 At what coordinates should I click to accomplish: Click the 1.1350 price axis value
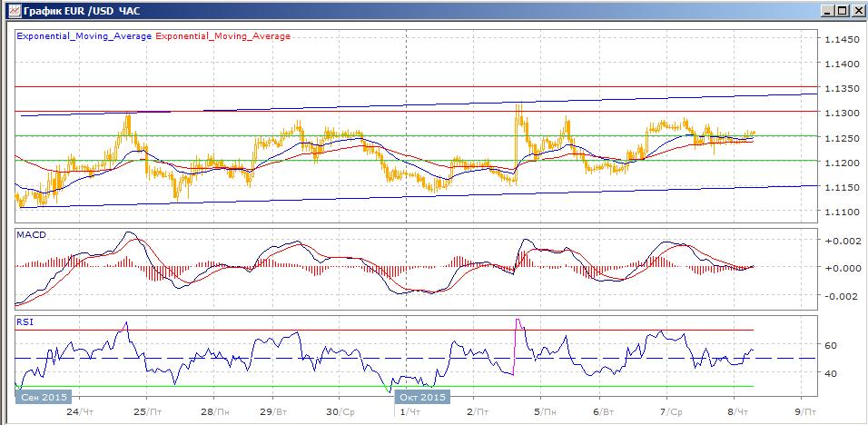(x=841, y=89)
